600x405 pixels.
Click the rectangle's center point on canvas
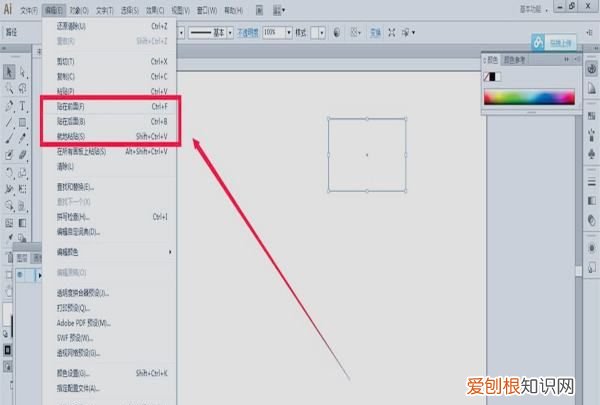(x=367, y=155)
